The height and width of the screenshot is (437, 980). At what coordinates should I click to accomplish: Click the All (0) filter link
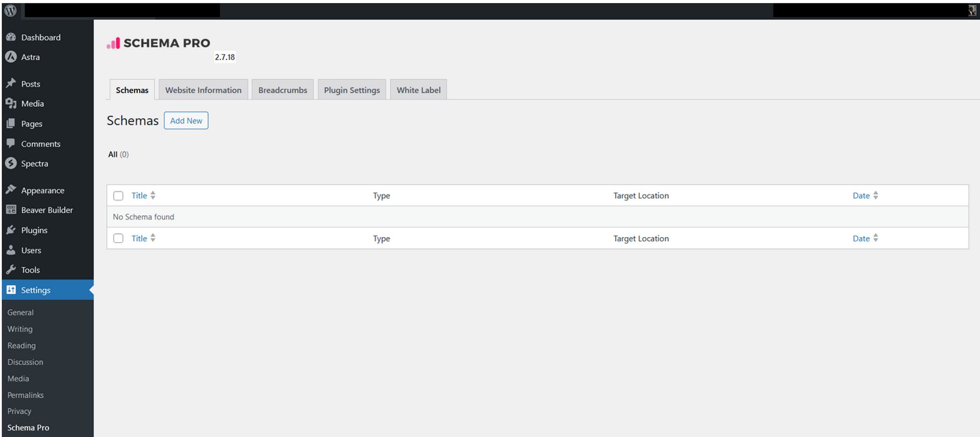pyautogui.click(x=119, y=154)
